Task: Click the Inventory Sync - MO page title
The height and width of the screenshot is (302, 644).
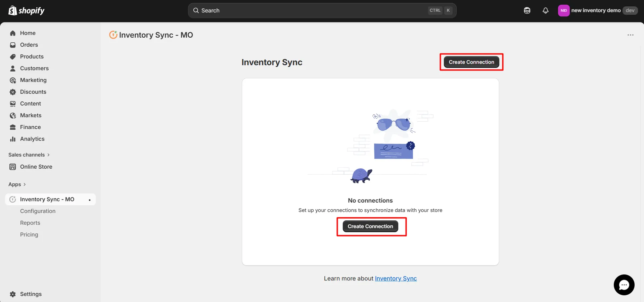Action: coord(156,35)
